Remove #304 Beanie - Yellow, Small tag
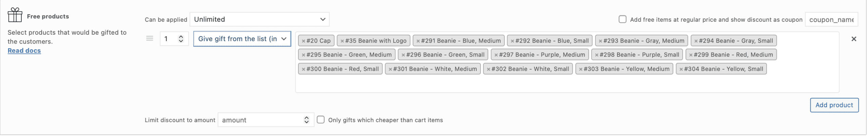868x138 pixels. (x=681, y=69)
